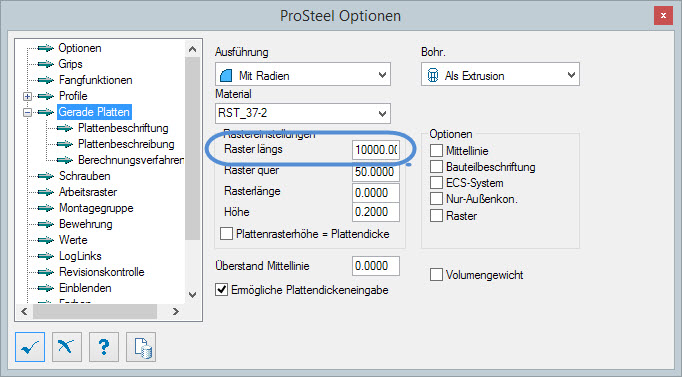Viewport: 682px width, 377px height.
Task: Click the tree scroll down arrow
Action: (x=193, y=294)
